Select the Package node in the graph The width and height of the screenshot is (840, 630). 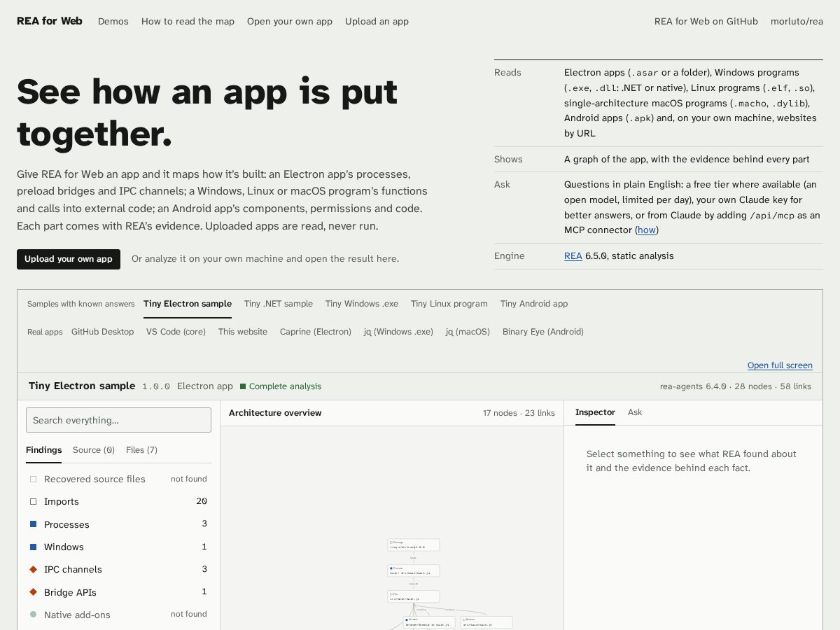click(x=414, y=545)
